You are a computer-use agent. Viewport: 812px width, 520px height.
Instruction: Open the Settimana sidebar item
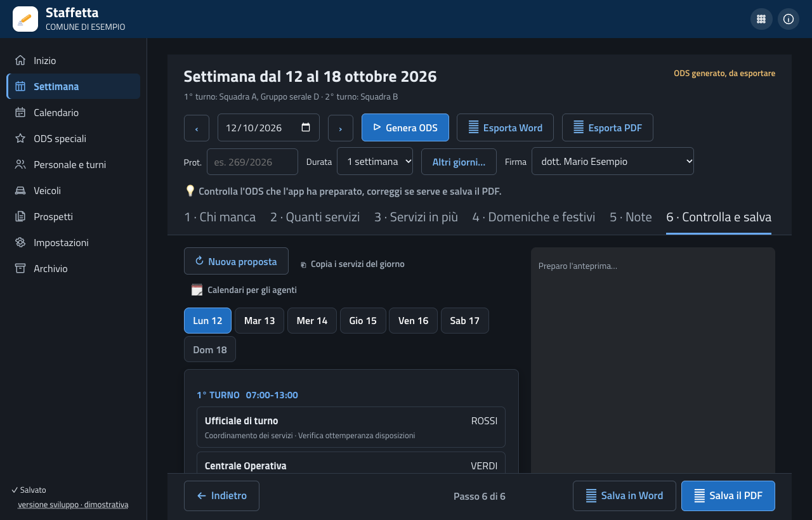click(74, 86)
